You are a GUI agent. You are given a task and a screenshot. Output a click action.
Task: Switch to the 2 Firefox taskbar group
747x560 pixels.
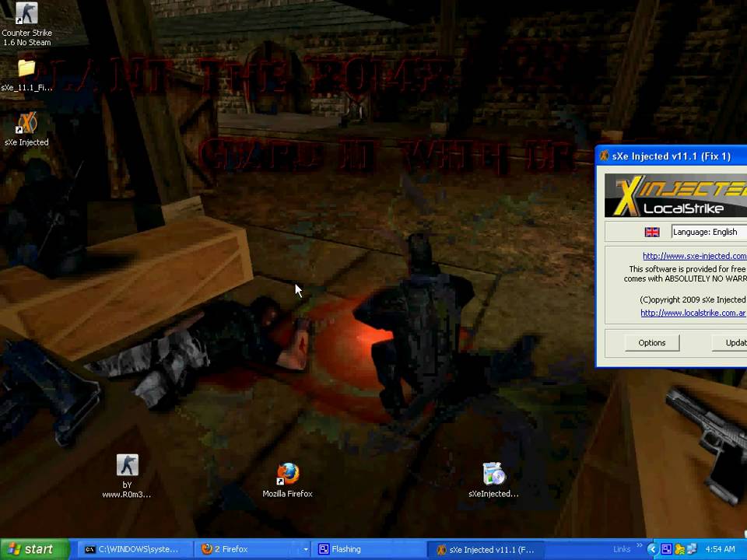[x=247, y=550]
